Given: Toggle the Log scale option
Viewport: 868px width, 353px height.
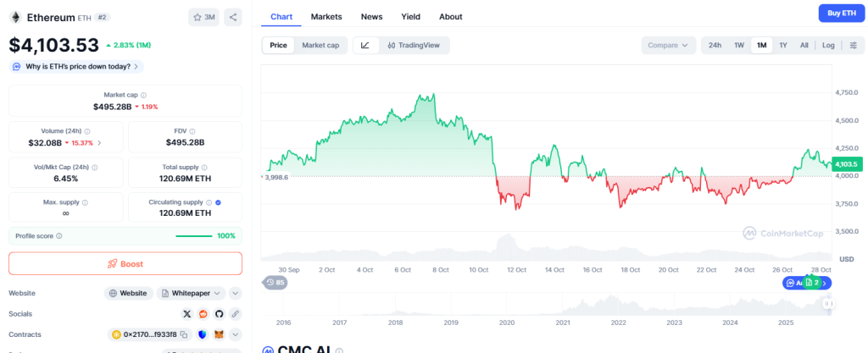Looking at the screenshot, I should (x=828, y=45).
